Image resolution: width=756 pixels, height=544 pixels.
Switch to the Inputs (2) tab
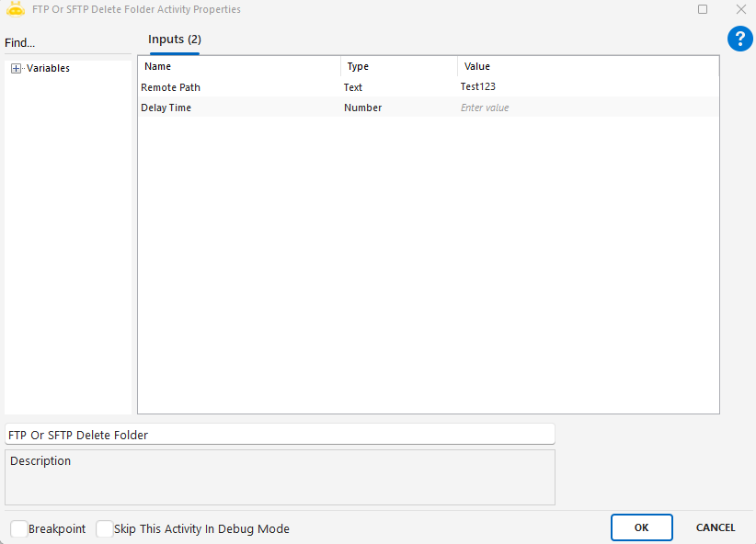point(175,40)
